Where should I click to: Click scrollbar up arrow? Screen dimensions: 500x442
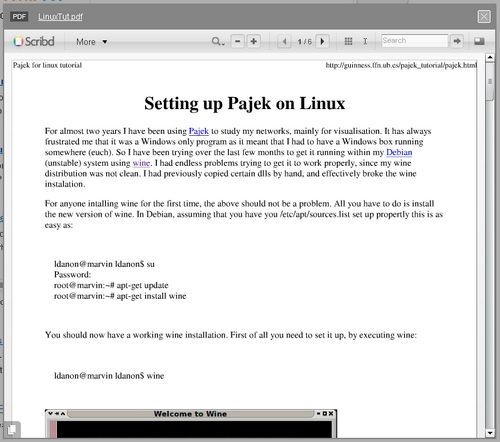click(490, 57)
